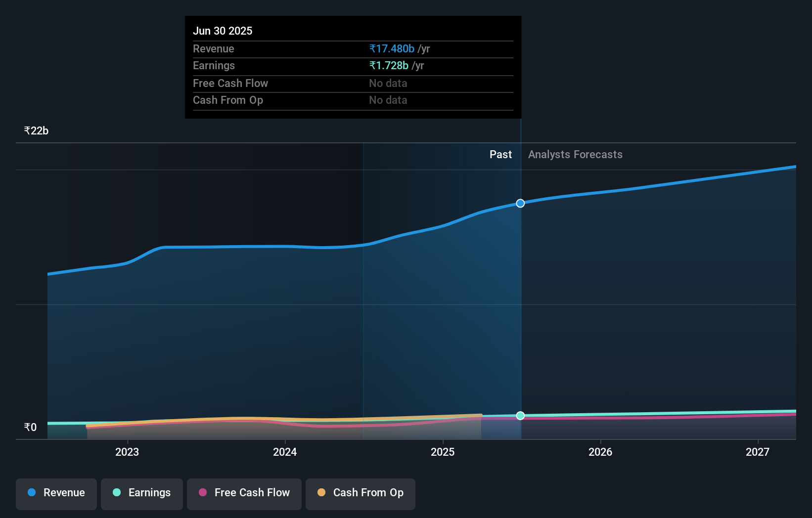
Task: Toggle the Free Cash Flow legend button
Action: click(244, 494)
